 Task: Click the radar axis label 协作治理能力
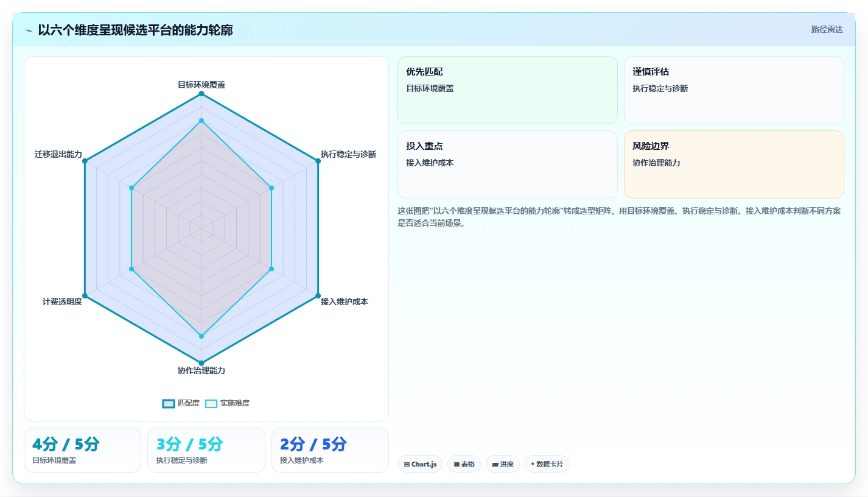click(201, 370)
